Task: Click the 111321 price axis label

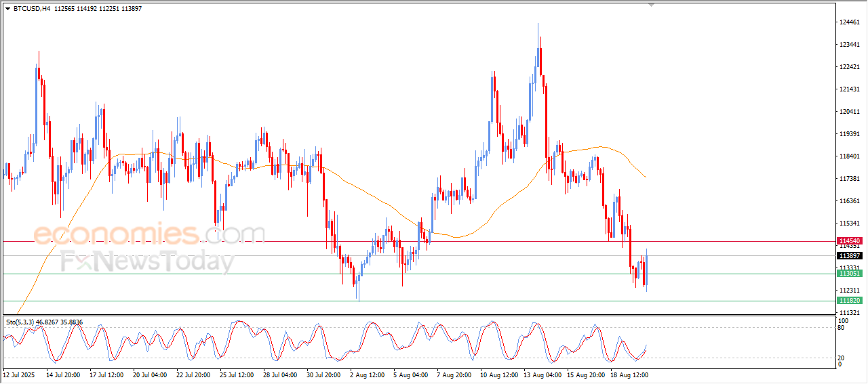Action: (850, 313)
